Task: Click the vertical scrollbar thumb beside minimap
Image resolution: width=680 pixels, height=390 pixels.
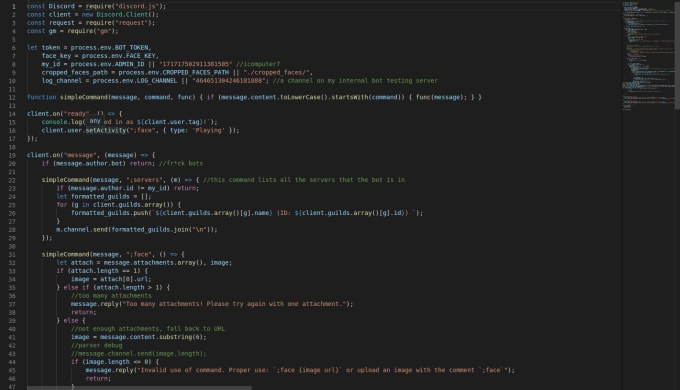Action: pyautogui.click(x=677, y=55)
